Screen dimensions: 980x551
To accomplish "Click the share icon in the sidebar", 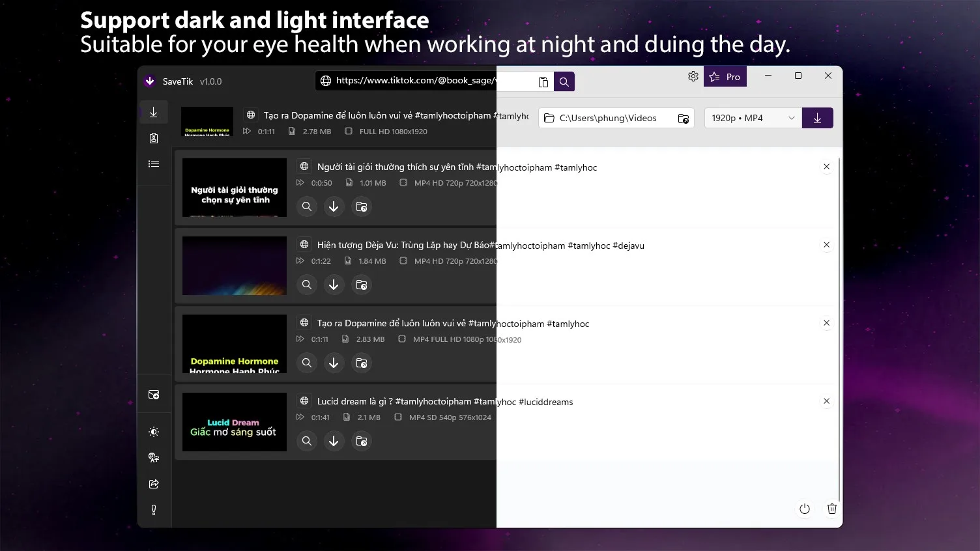I will tap(154, 484).
